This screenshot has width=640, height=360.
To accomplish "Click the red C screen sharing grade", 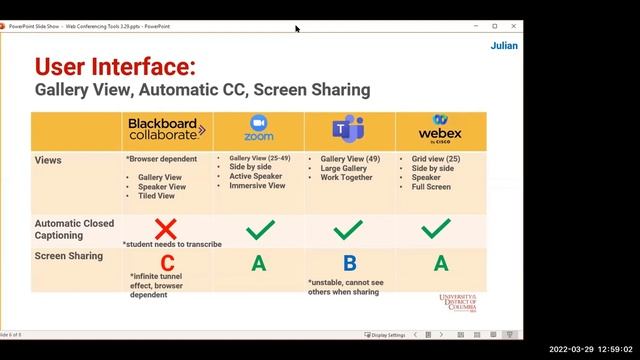I will tap(167, 263).
